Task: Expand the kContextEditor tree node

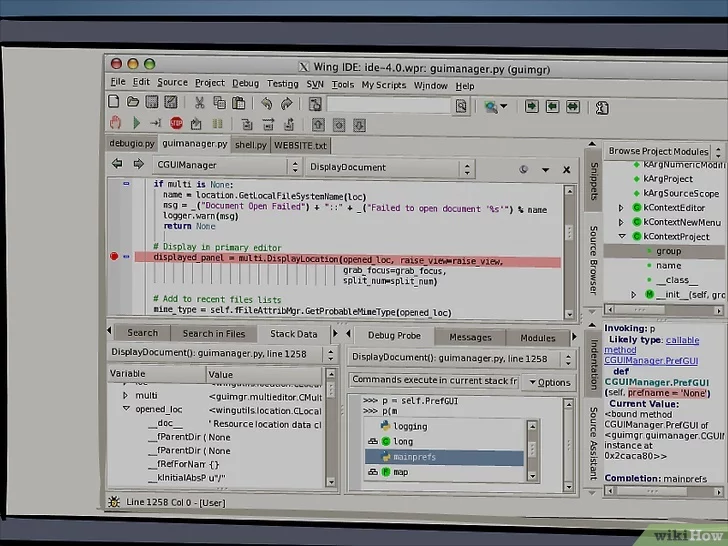Action: click(621, 208)
